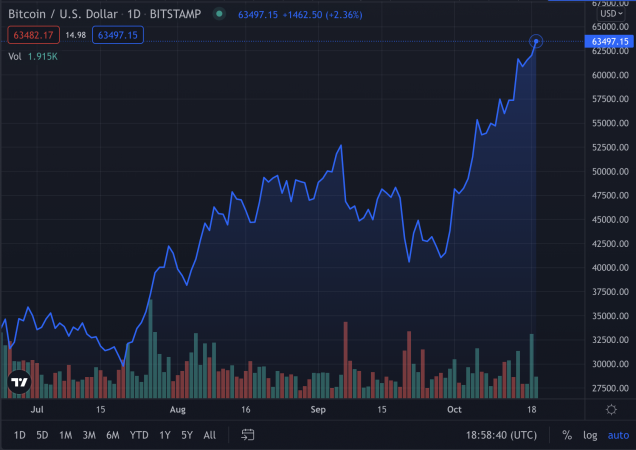The height and width of the screenshot is (450, 636).
Task: Open chart settings gear icon
Action: (x=611, y=409)
